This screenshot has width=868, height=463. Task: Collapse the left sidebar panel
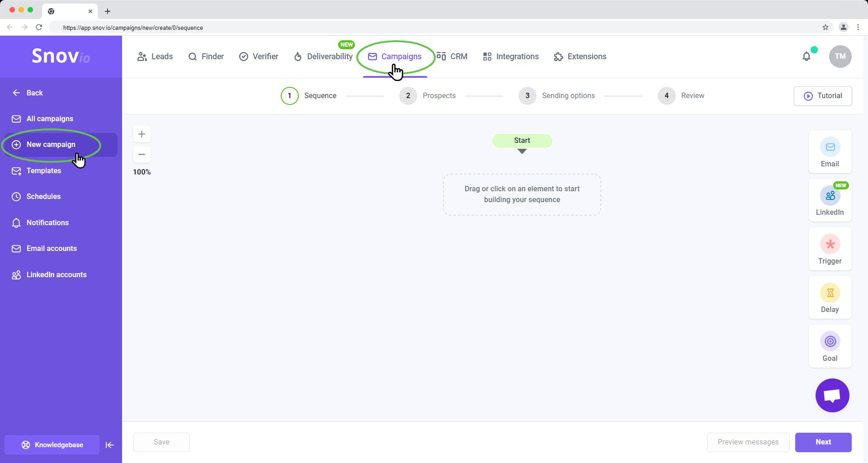pyautogui.click(x=109, y=445)
